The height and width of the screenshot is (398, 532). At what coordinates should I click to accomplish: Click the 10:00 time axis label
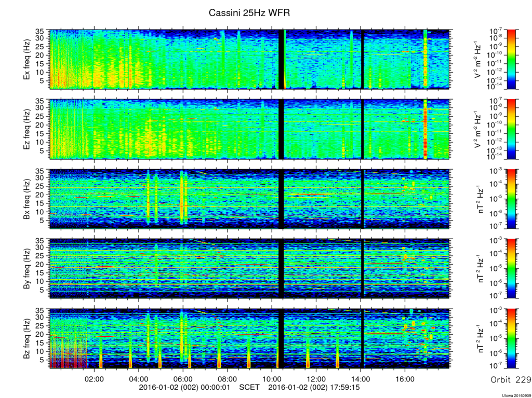[271, 379]
